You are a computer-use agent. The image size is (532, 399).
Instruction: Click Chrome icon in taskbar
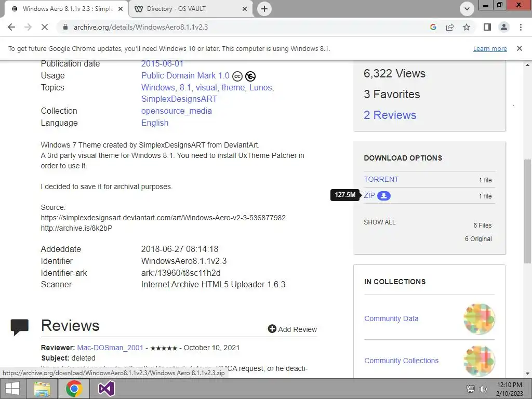pyautogui.click(x=74, y=389)
